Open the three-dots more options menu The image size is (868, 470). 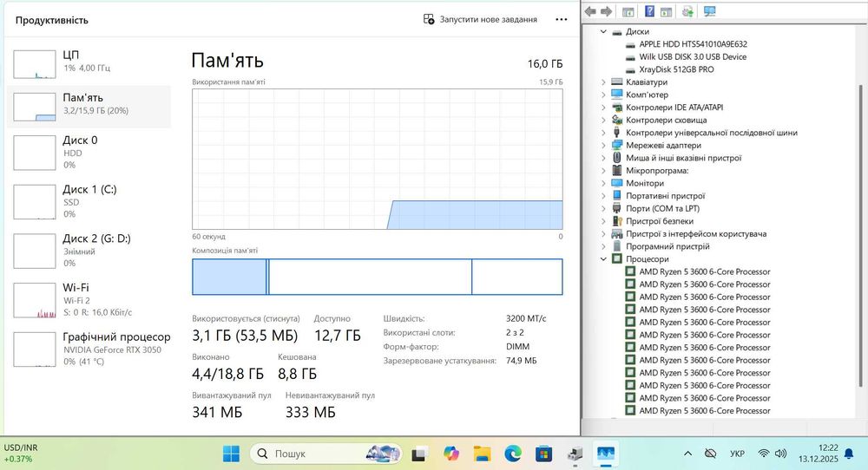pos(562,19)
